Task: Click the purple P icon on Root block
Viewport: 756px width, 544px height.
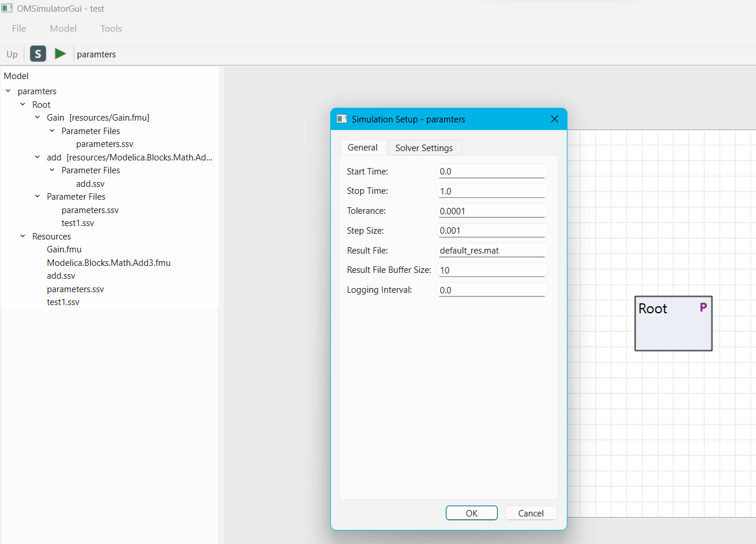Action: coord(703,307)
